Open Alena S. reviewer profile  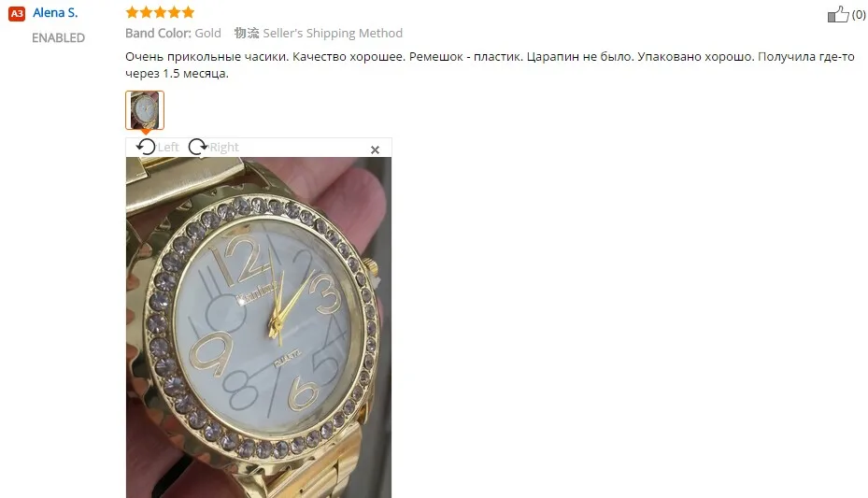coord(55,13)
